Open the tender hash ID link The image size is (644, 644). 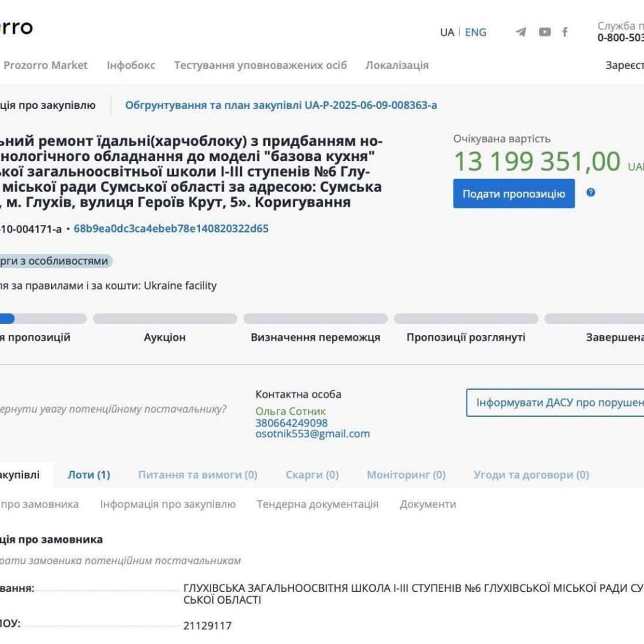click(x=171, y=228)
